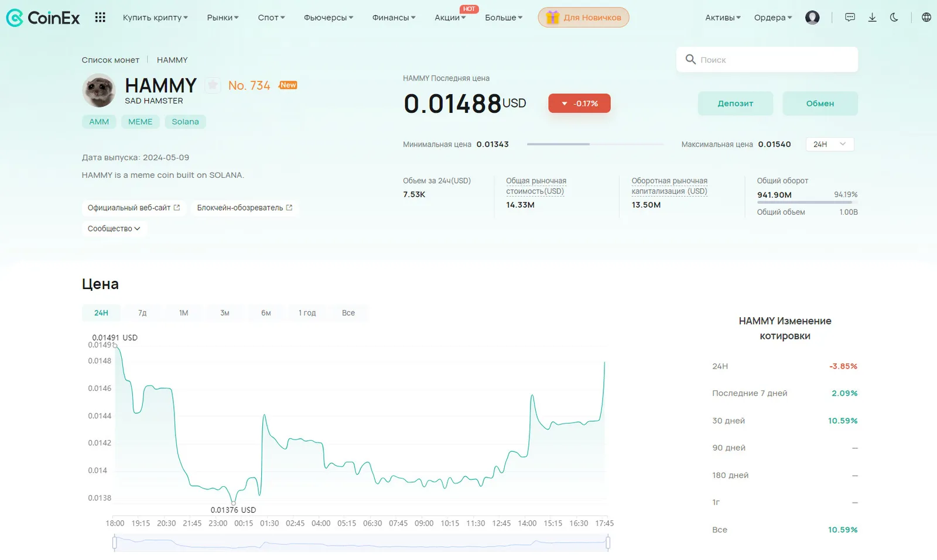
Task: Click Общая рыночная стоимость label
Action: (x=536, y=186)
